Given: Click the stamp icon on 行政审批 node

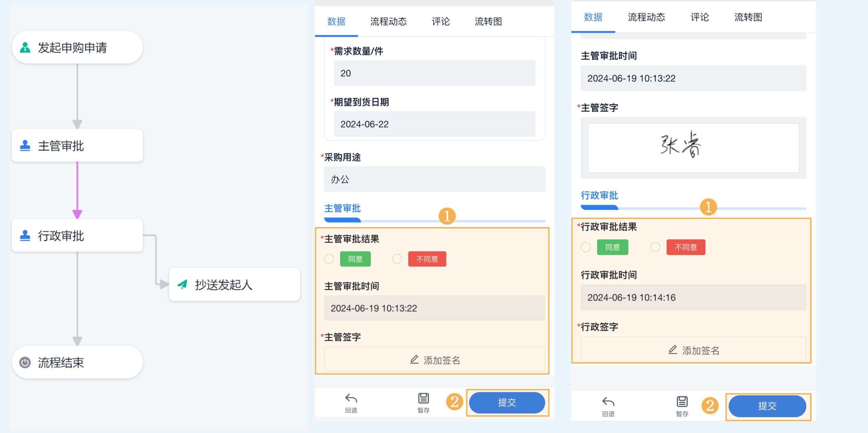Looking at the screenshot, I should click(25, 236).
